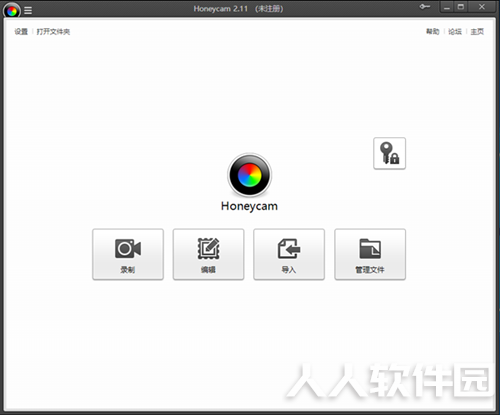Click the key and lock license button
Screen dimensions: 500x415
(389, 153)
